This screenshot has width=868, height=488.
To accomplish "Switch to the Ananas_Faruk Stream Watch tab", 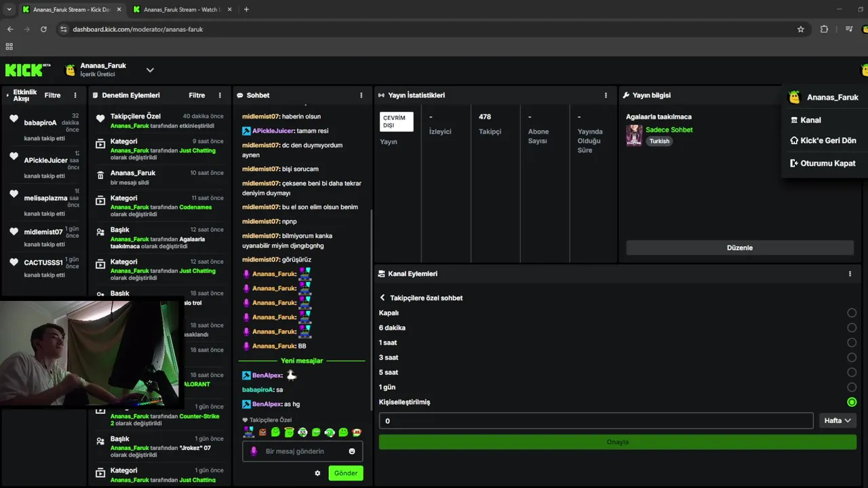I will 180,9.
